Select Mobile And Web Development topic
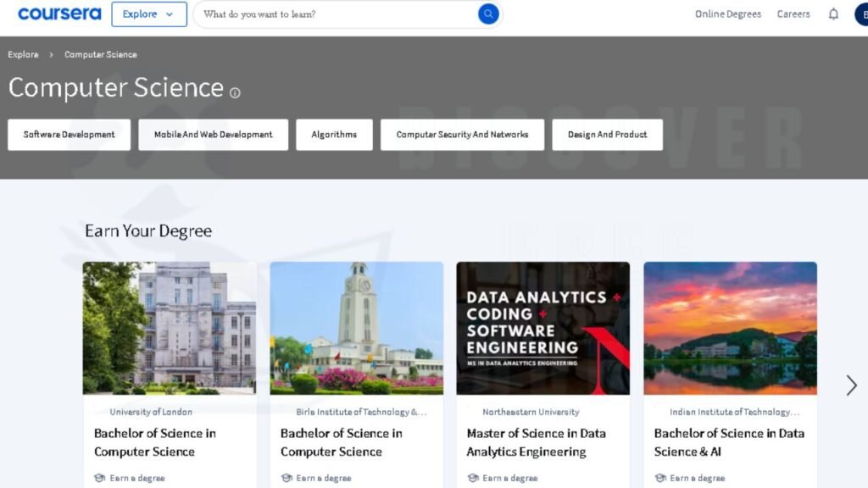The image size is (868, 488). coord(213,135)
